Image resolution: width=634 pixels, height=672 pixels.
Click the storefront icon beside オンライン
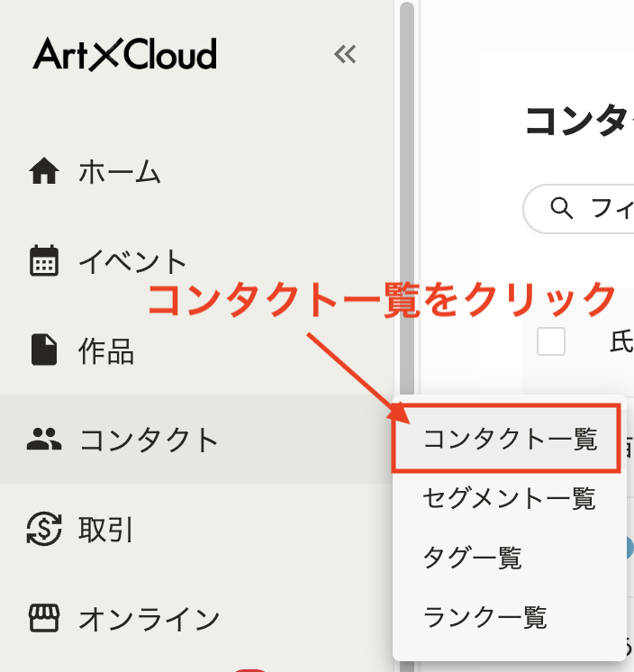44,618
